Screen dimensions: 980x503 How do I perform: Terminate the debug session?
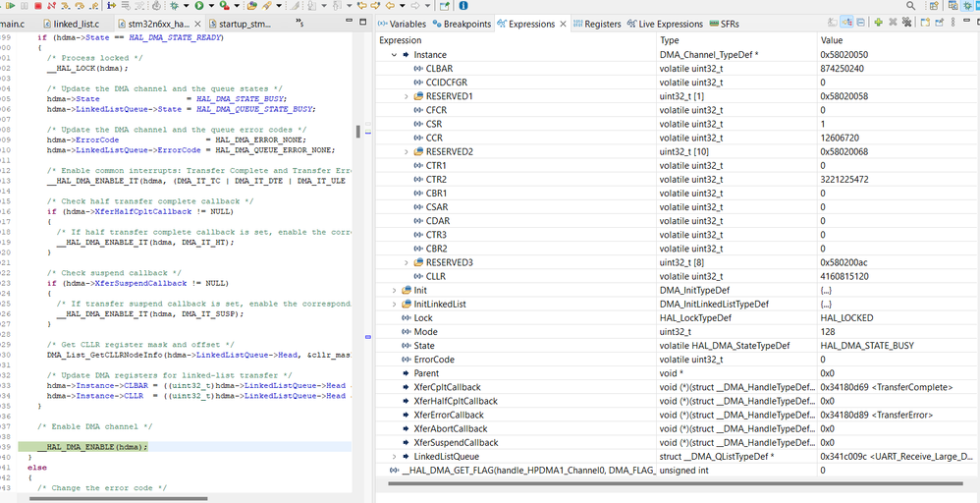(x=38, y=6)
